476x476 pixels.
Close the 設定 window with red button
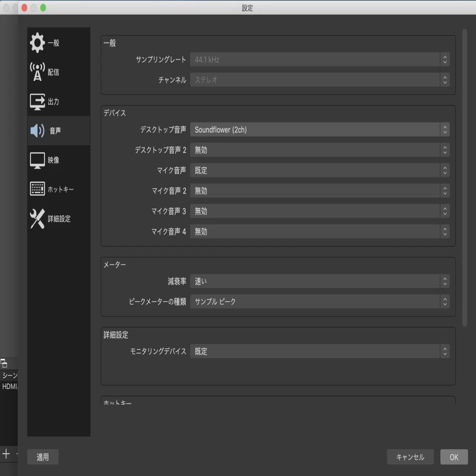25,8
